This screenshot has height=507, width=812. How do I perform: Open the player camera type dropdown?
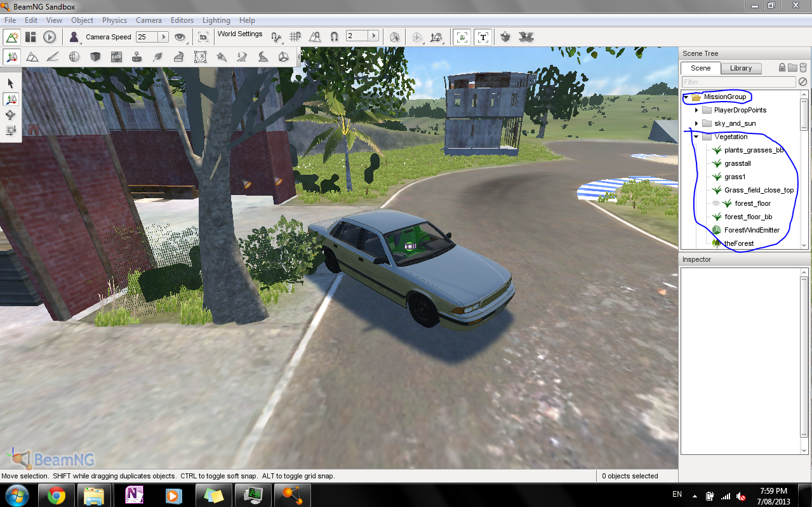tap(74, 37)
